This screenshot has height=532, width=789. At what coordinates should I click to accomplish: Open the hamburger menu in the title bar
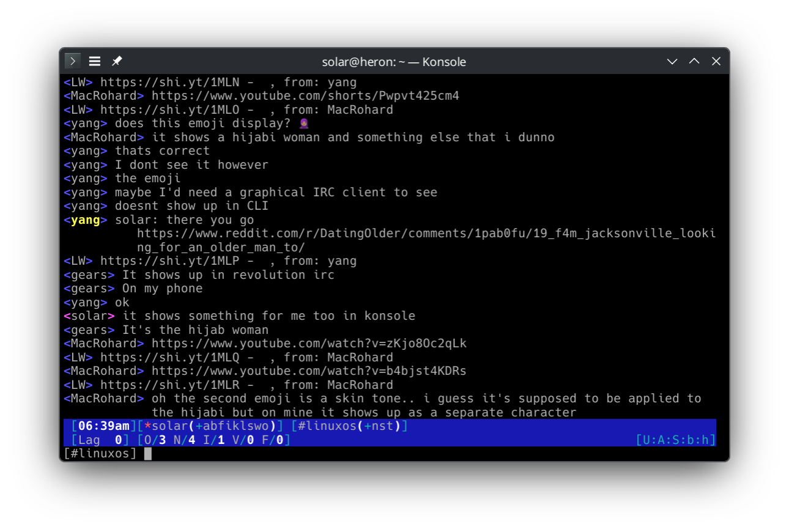[x=95, y=61]
